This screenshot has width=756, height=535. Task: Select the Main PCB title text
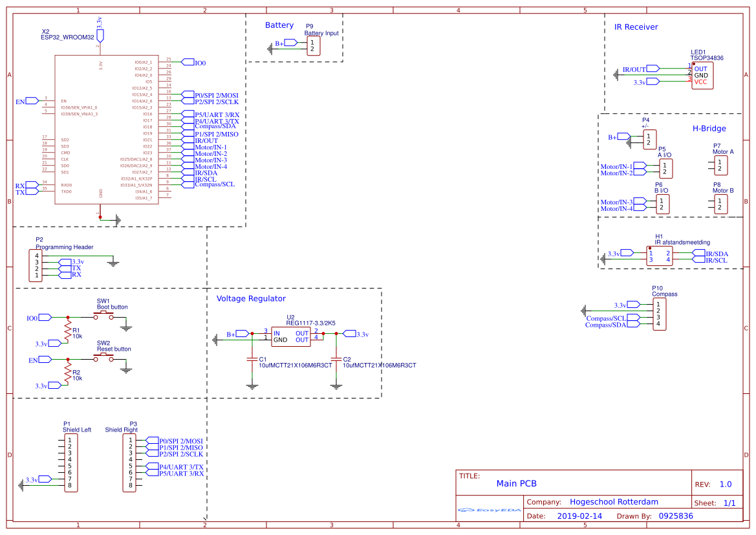pos(516,483)
